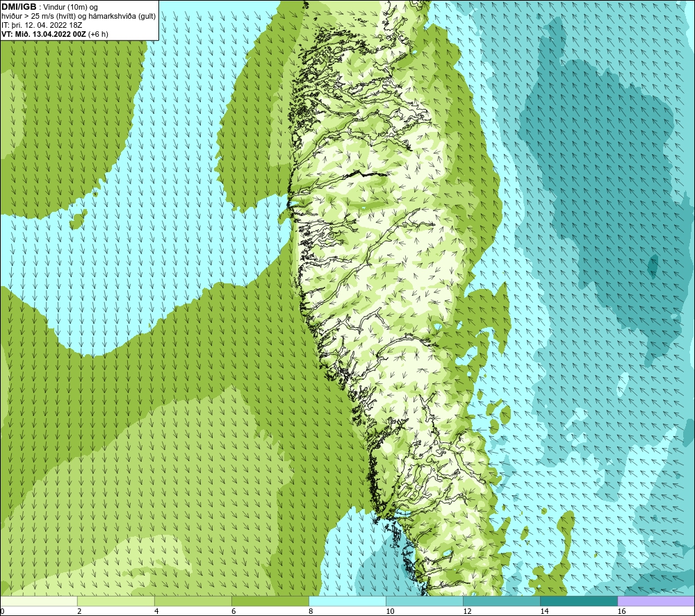Click the scale label "2"
Screen dimensions: 695x616
coord(79,611)
